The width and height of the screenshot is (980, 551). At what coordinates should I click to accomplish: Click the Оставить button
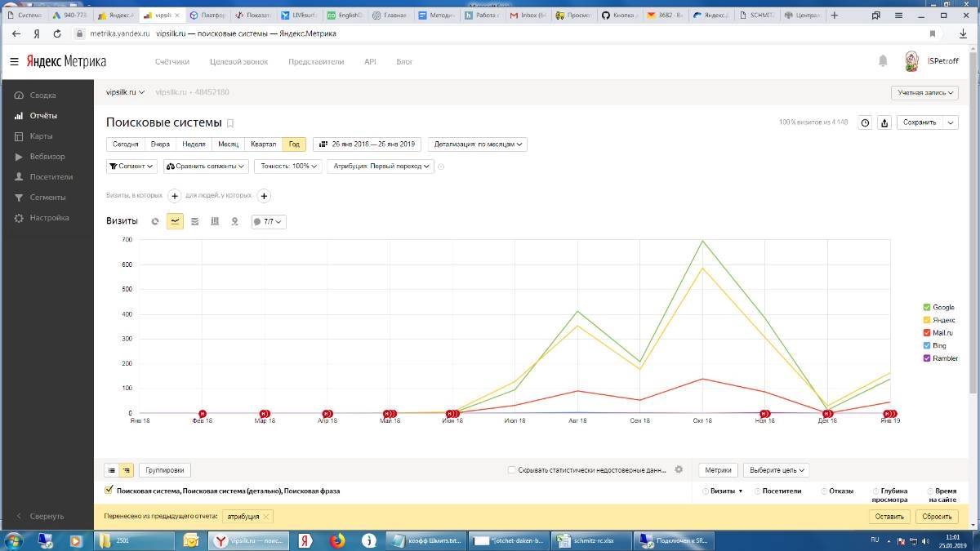tap(889, 517)
